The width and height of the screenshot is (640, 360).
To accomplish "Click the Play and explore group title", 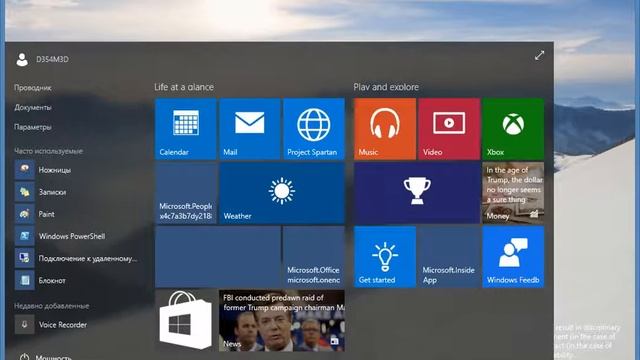I will click(x=386, y=87).
